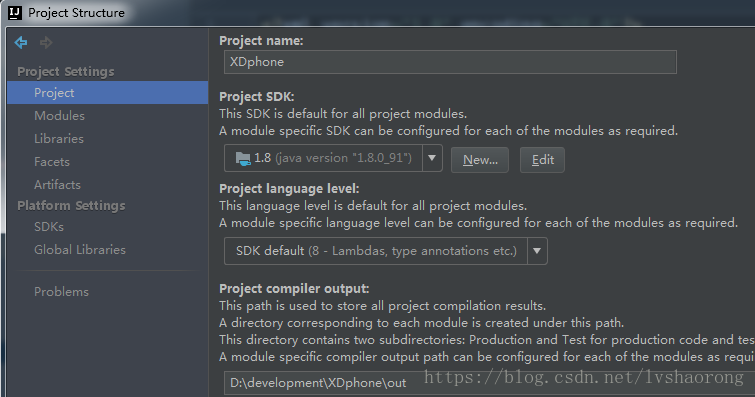Click the compiler output path field
Viewport: 755px width, 397px height.
pyautogui.click(x=489, y=384)
